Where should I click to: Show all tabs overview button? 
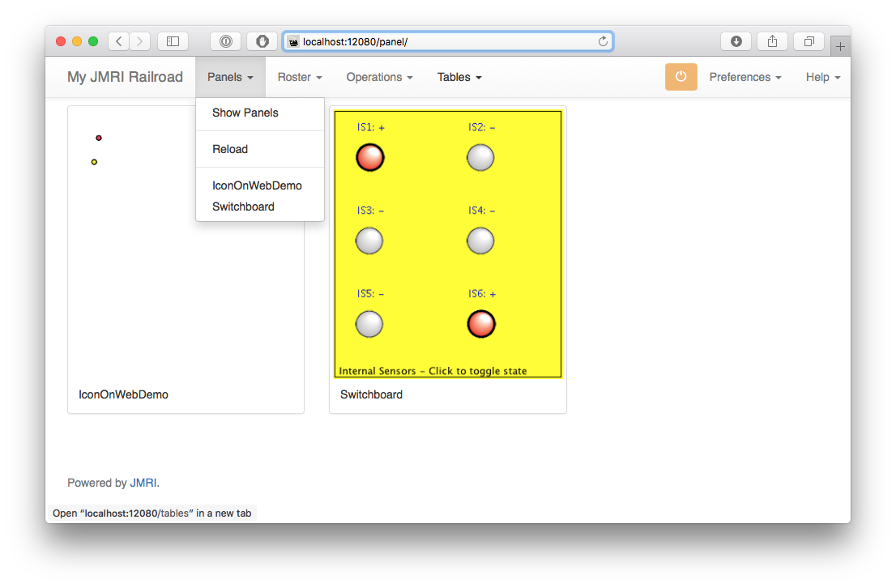[809, 41]
